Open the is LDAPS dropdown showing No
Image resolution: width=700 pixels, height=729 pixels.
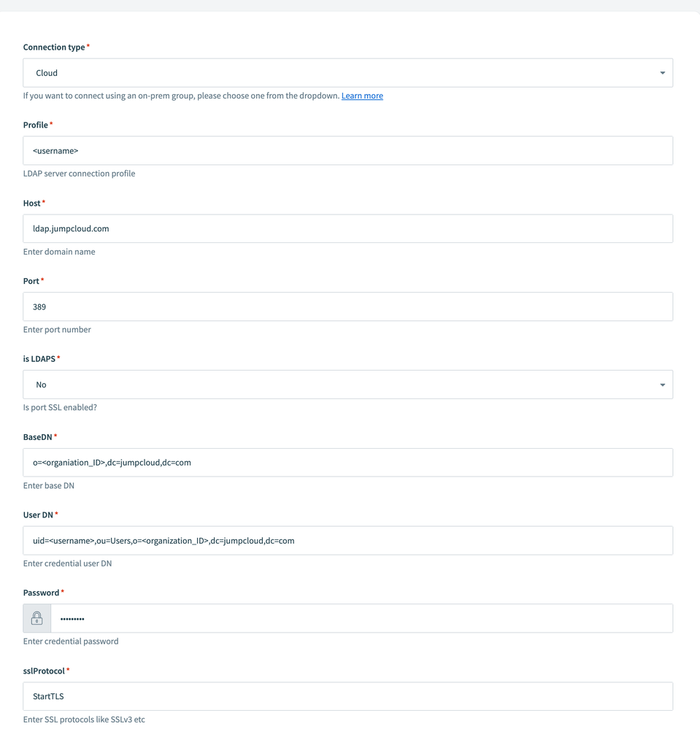tap(347, 385)
